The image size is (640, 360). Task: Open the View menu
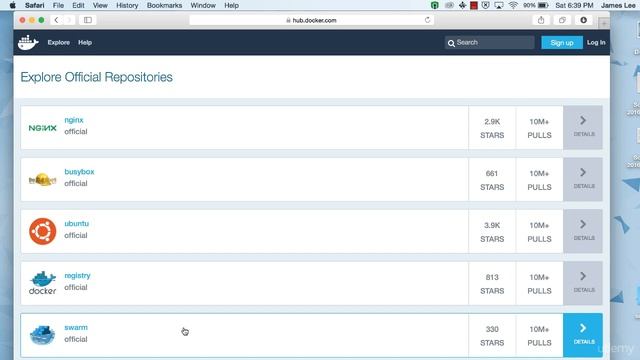tap(100, 5)
